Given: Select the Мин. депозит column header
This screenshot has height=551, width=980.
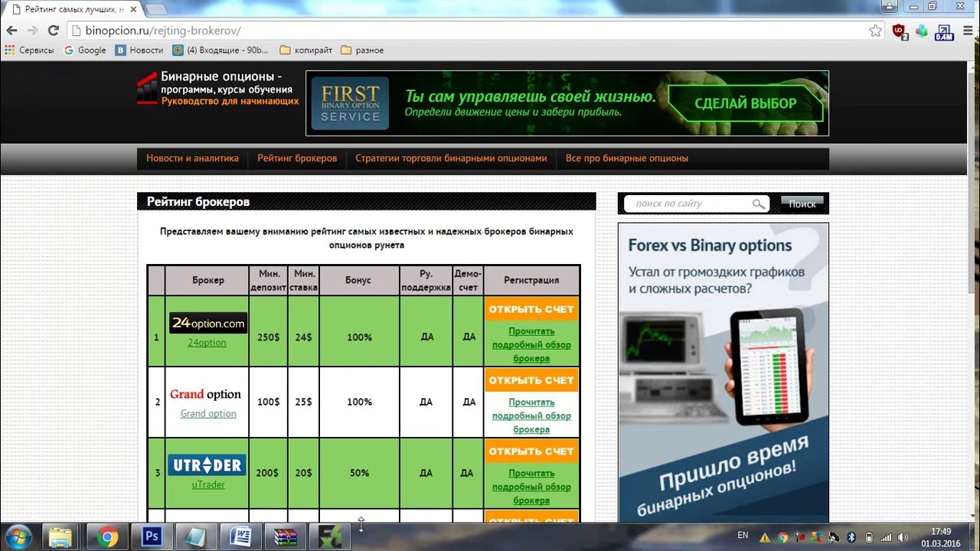Looking at the screenshot, I should click(x=268, y=280).
